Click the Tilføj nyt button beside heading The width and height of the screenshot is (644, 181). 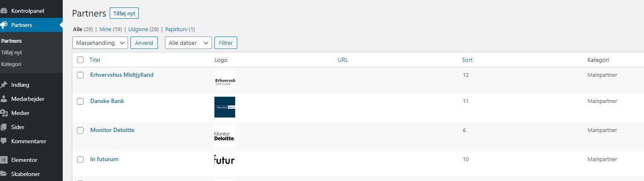pyautogui.click(x=124, y=13)
